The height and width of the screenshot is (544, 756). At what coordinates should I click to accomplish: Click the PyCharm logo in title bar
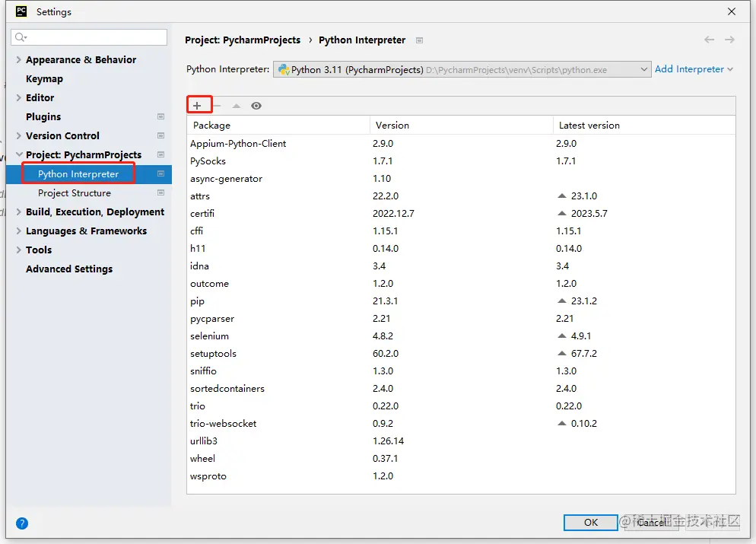point(21,11)
